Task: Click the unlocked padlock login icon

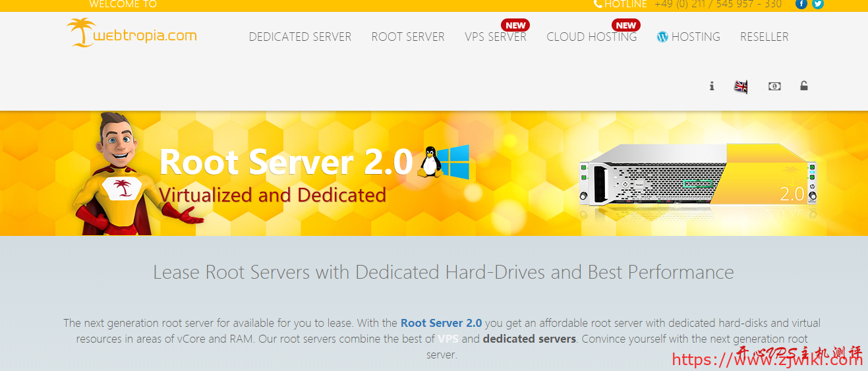Action: (804, 86)
